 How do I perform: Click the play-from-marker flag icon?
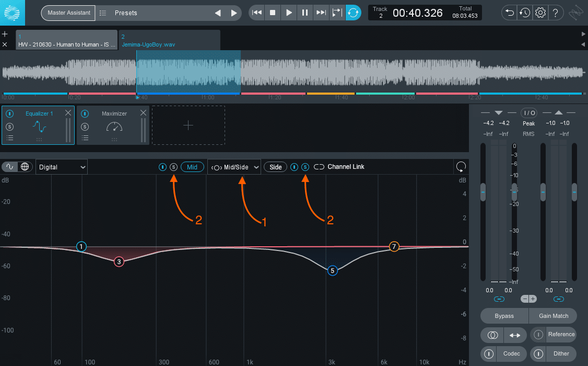tap(337, 13)
